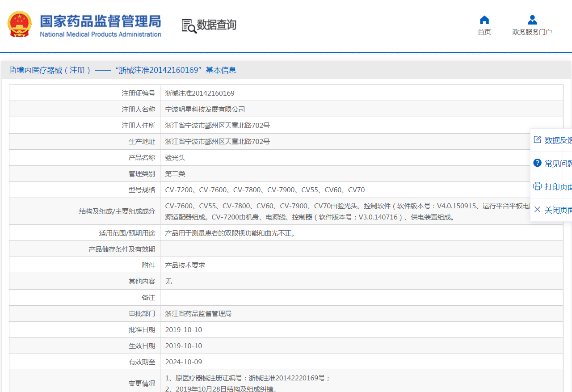572x392 pixels.
Task: Click the national emblem logo
Action: point(20,24)
